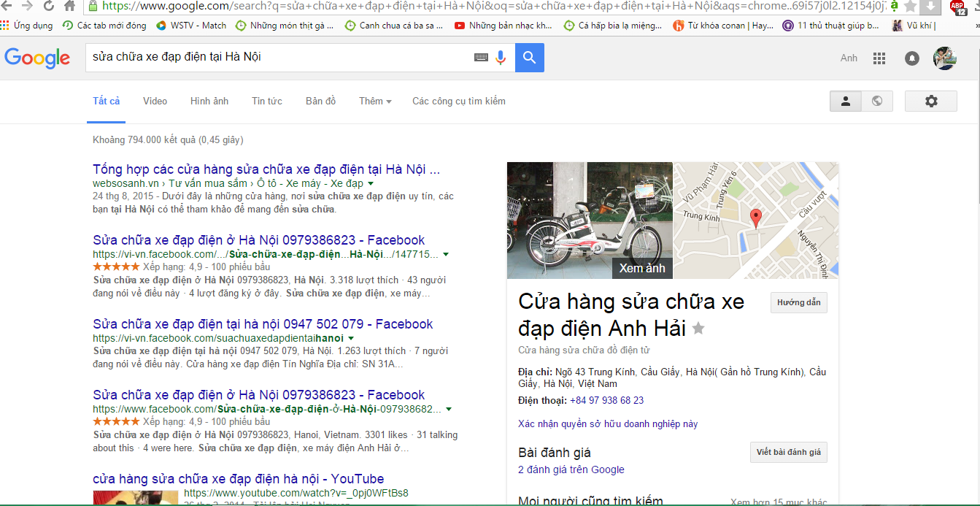Open the on-screen keyboard input tool

tap(481, 58)
